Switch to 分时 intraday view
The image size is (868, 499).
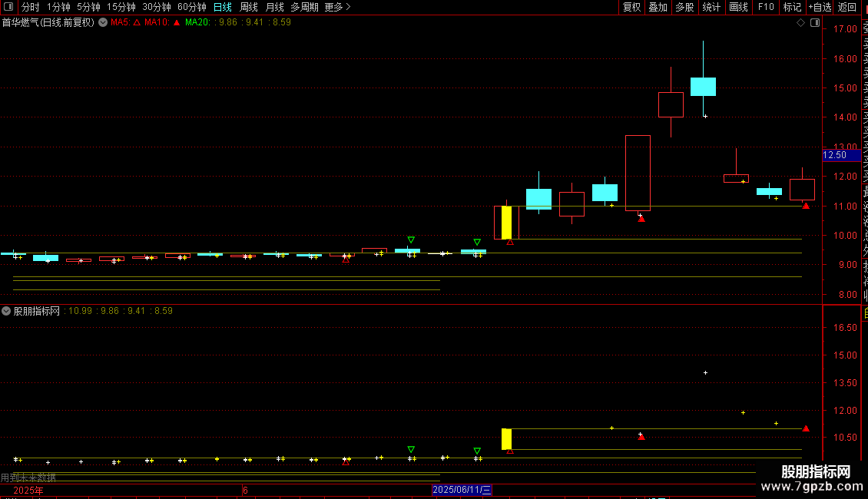[31, 7]
